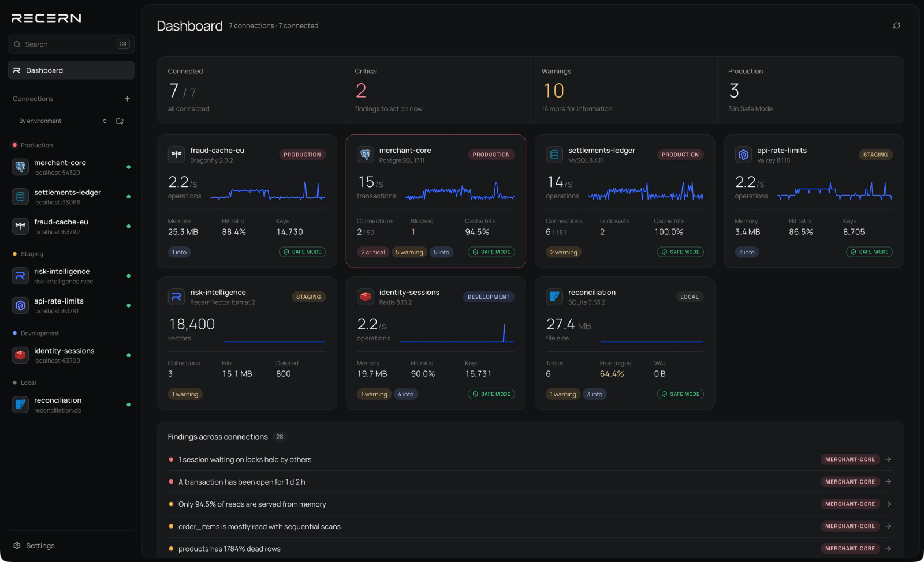This screenshot has width=924, height=562.
Task: Add a new connection with the plus icon
Action: (127, 99)
